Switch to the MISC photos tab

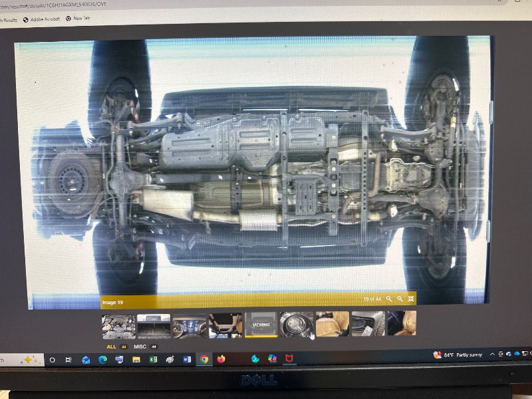[140, 346]
